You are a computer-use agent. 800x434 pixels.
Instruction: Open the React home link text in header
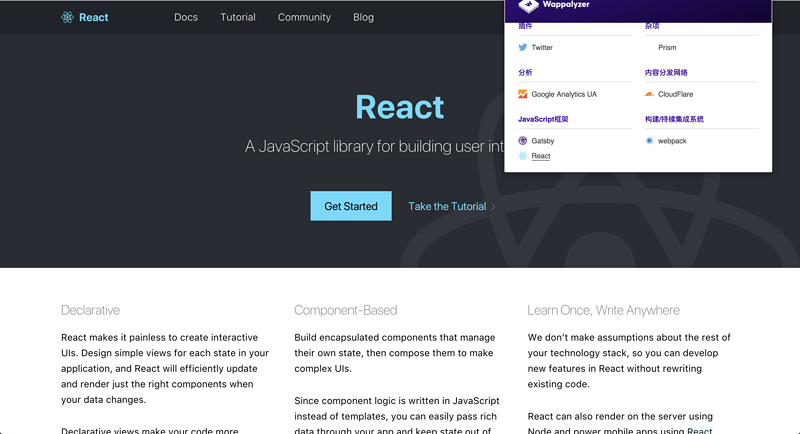pyautogui.click(x=93, y=17)
